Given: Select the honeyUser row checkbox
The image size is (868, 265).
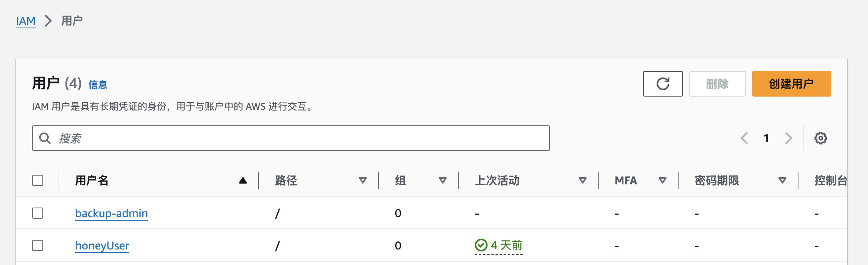Looking at the screenshot, I should [x=38, y=245].
